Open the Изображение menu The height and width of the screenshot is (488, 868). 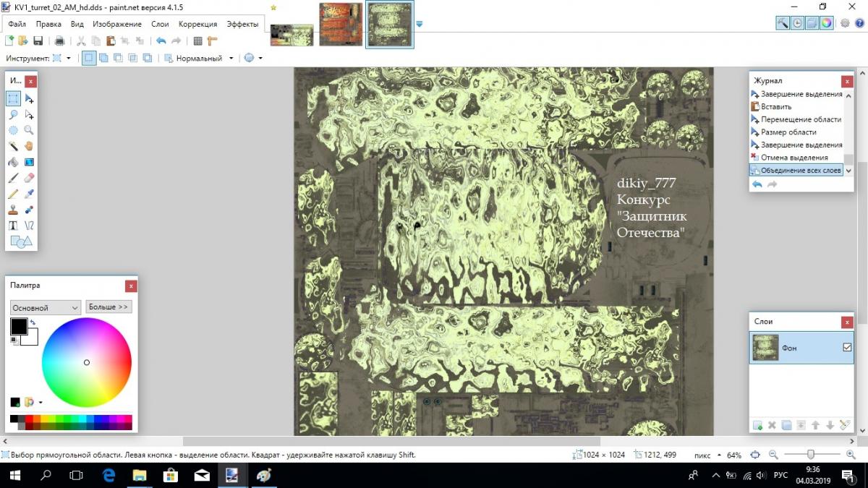click(x=117, y=24)
